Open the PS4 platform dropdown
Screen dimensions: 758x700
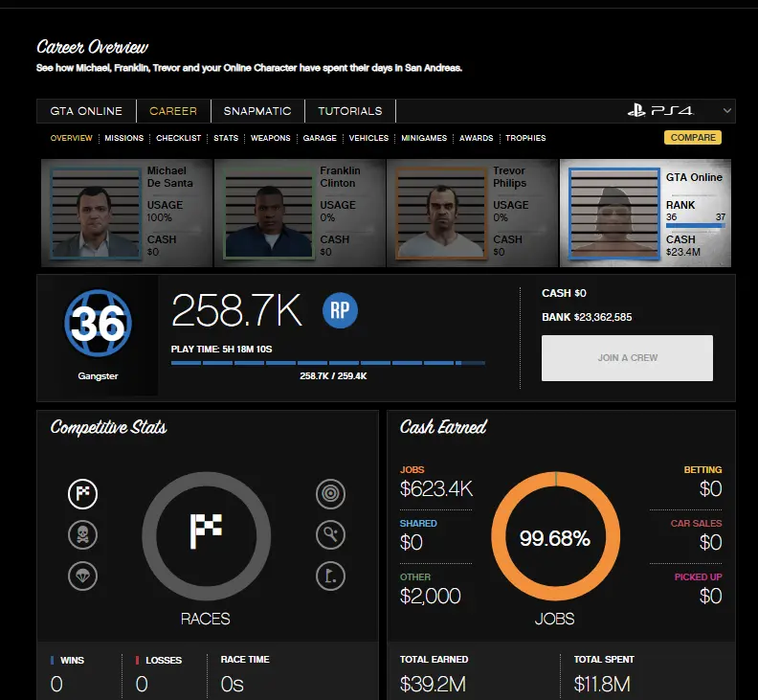tap(680, 111)
